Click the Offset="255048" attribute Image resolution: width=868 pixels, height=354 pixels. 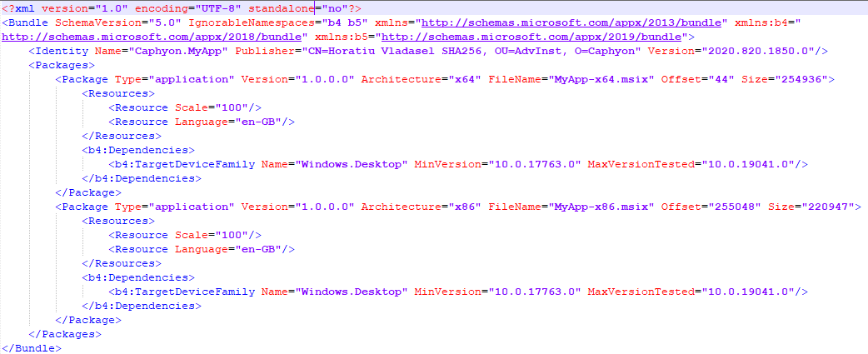click(711, 207)
